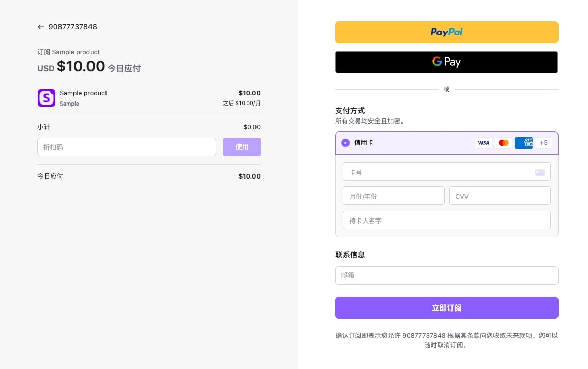
Task: Click the 所有交易均安全且加密 notice
Action: 369,121
